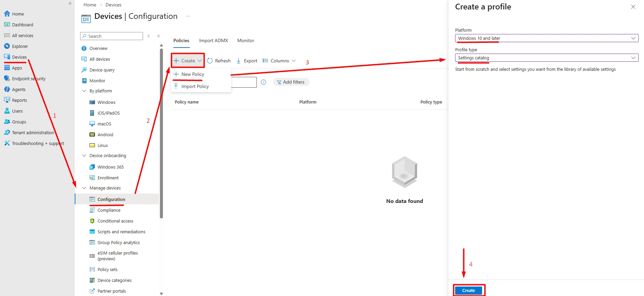Open Devices in the main navigation
This screenshot has width=644, height=296.
click(x=19, y=57)
